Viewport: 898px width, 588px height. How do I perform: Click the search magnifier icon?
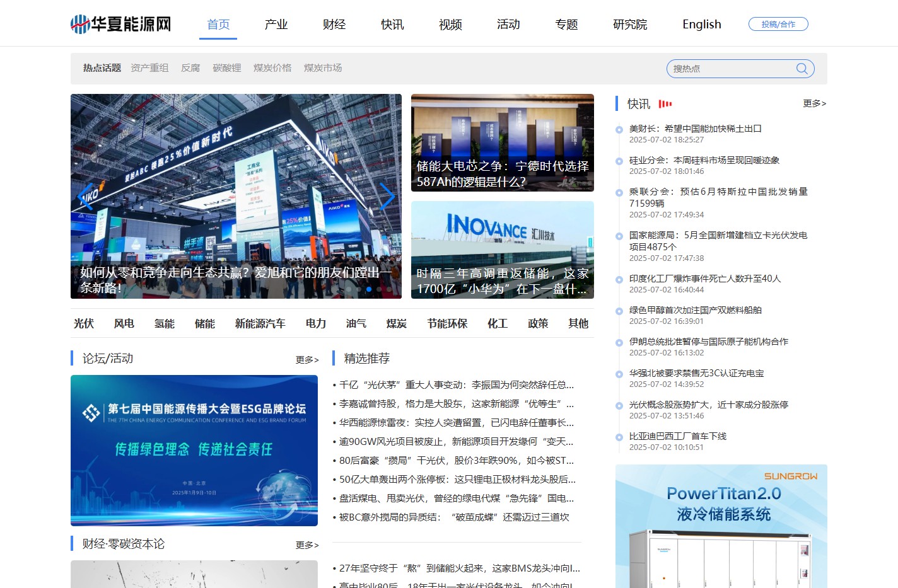point(802,69)
